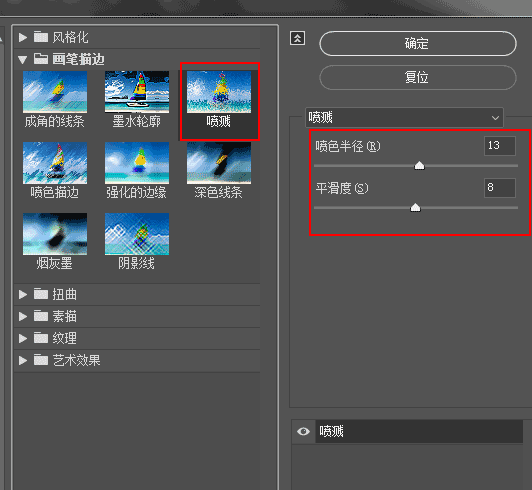This screenshot has height=490, width=532.
Task: Select the 喷溅 filter thumbnail
Action: pyautogui.click(x=219, y=92)
